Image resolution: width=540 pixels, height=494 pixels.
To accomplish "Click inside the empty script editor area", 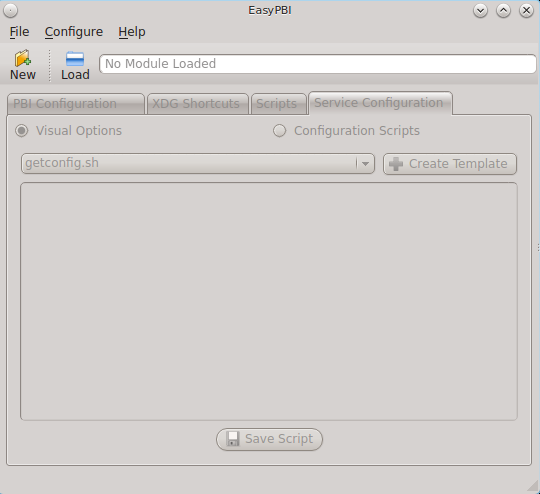I will tap(269, 301).
